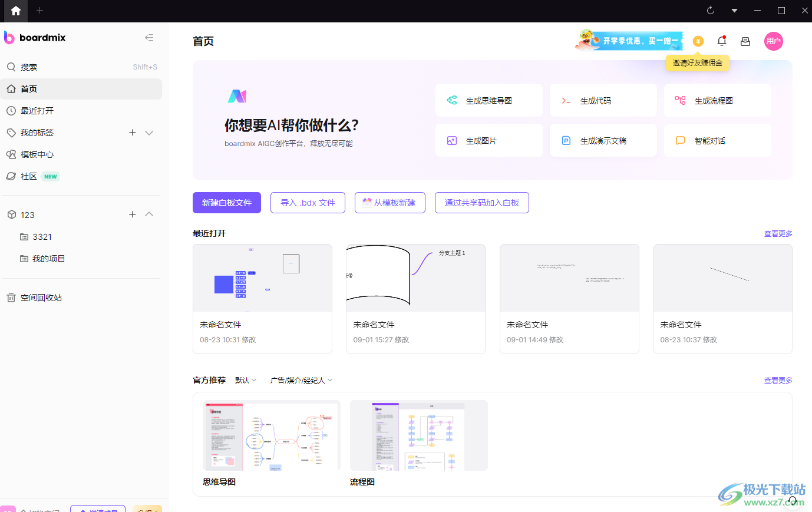Screen dimensions: 812x512
Task: Open search (搜索) in sidebar
Action: point(82,67)
